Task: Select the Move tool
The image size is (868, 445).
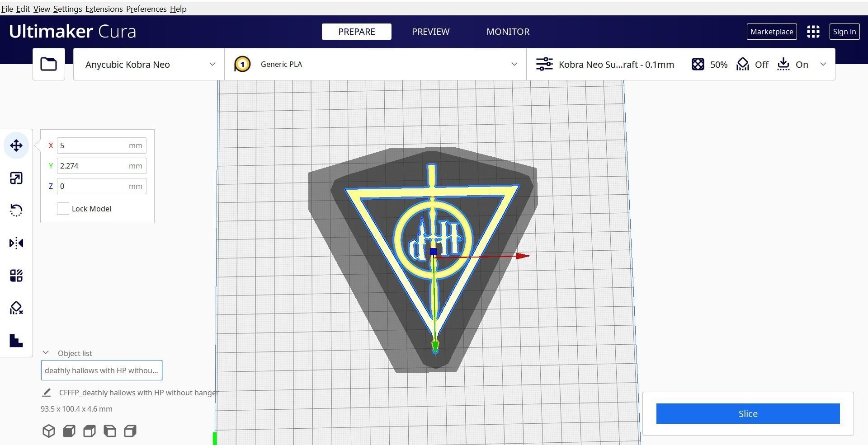Action: coord(16,145)
